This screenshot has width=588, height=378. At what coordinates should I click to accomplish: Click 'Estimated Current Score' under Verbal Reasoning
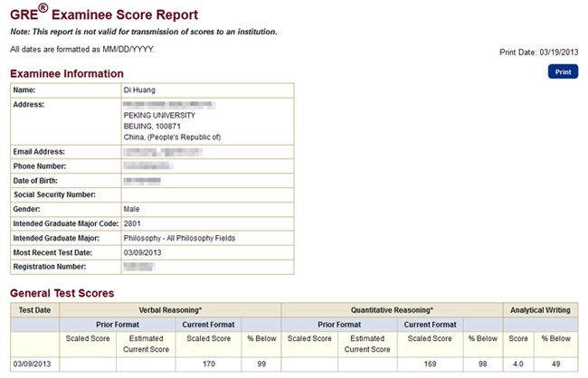(x=146, y=344)
